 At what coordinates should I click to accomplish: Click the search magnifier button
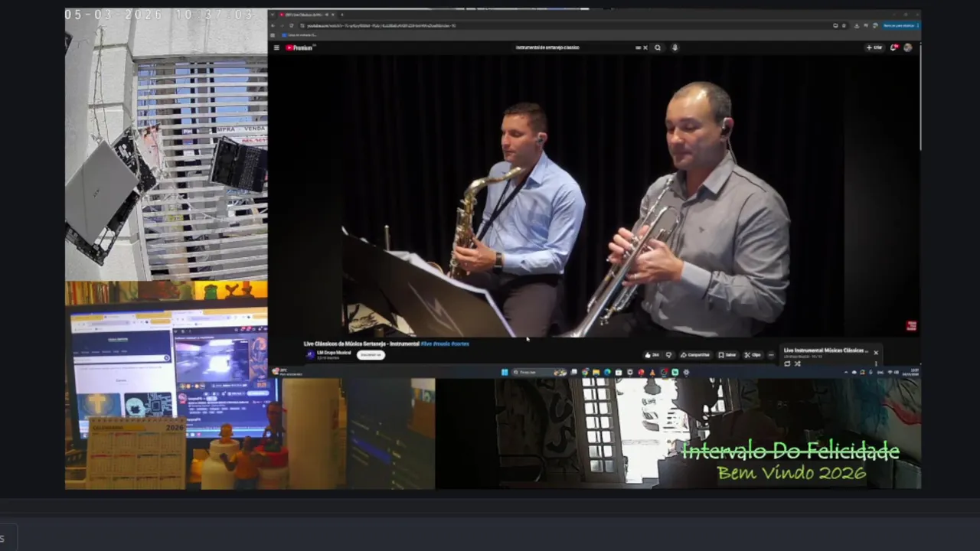pos(657,47)
